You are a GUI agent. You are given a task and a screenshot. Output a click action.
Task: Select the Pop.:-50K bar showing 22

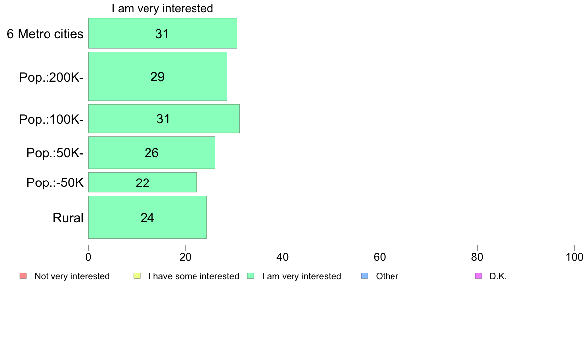point(143,182)
